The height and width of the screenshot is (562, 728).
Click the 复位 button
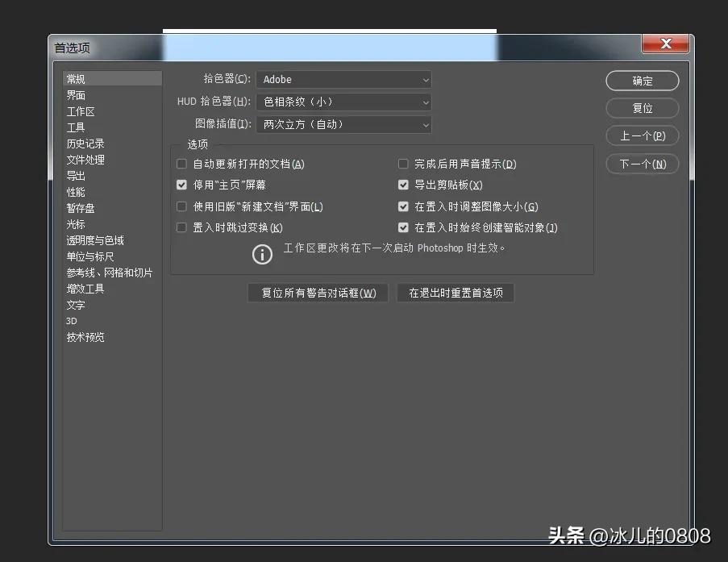(x=642, y=108)
